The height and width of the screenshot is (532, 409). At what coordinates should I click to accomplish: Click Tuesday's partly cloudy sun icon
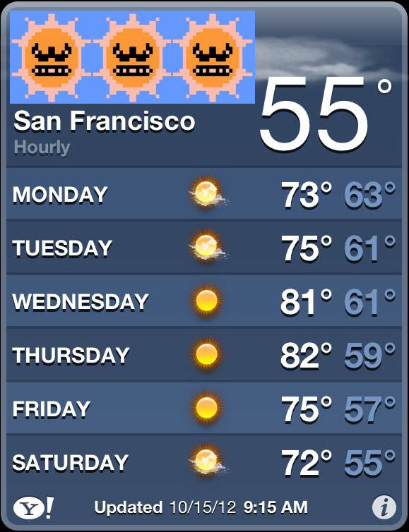(x=207, y=247)
